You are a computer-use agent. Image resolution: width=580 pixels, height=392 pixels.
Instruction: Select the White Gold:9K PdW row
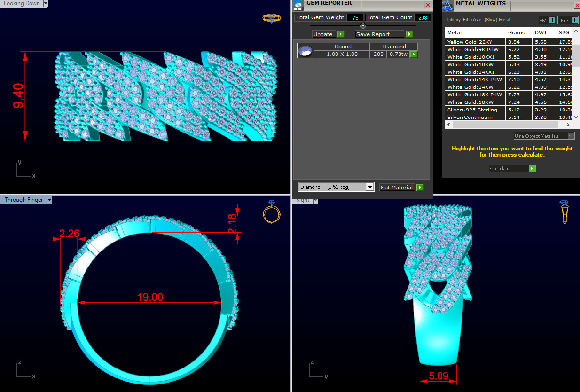coord(509,49)
